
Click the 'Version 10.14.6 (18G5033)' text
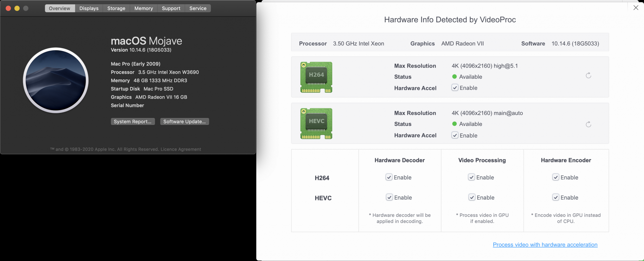[x=141, y=50]
